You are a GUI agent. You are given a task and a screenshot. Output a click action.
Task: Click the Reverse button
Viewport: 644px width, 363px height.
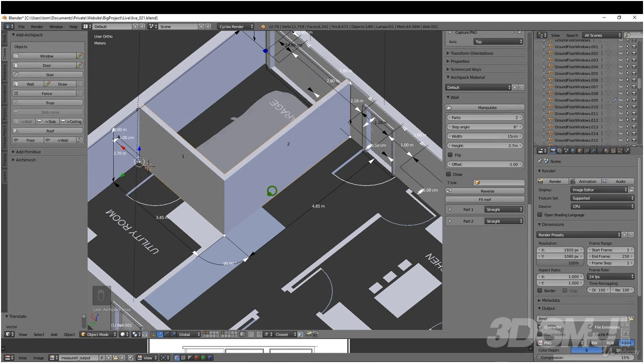(485, 191)
